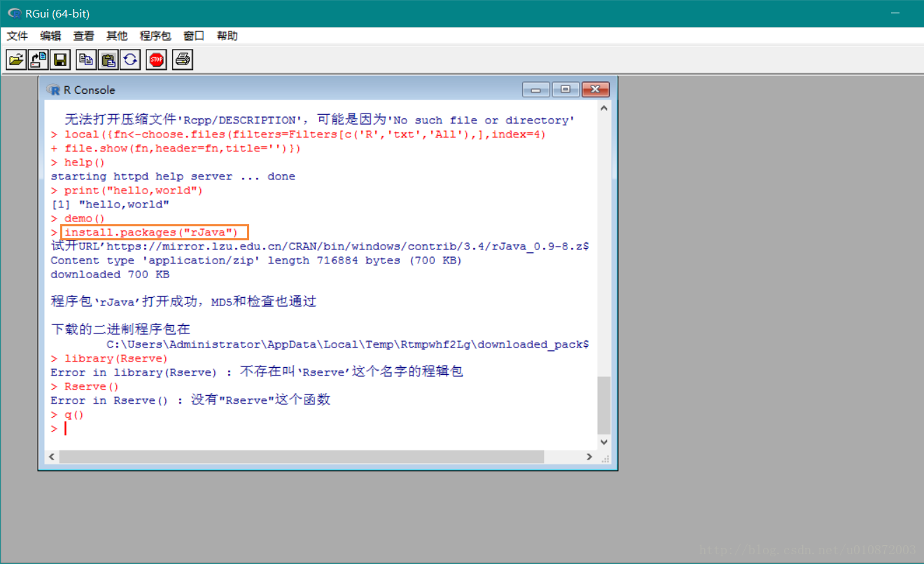Minimize the RGui main window
Viewport: 924px width, 564px height.
(x=895, y=13)
